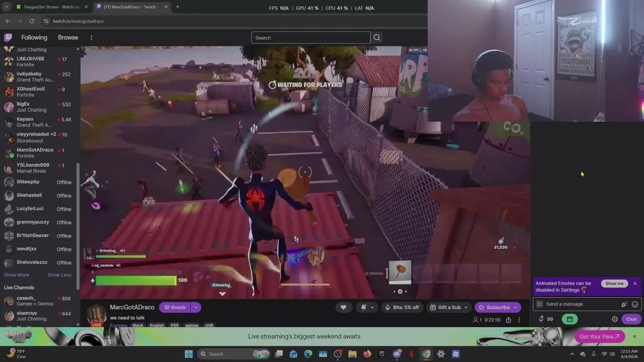Screen dimensions: 644x362
Task: Show hidden system tray icons
Action: [572, 354]
